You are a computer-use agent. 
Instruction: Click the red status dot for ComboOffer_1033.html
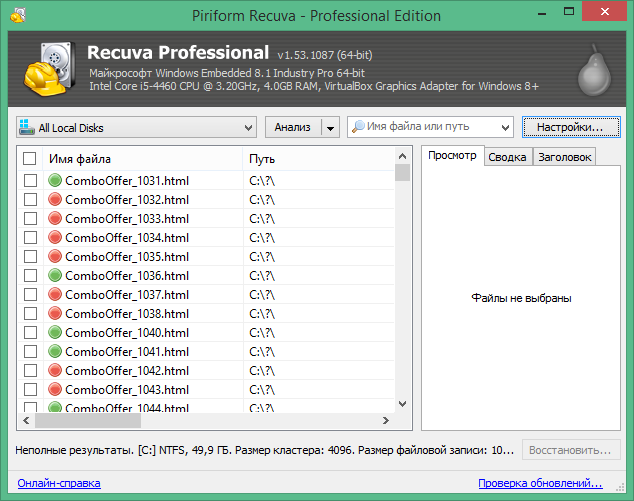click(x=55, y=218)
